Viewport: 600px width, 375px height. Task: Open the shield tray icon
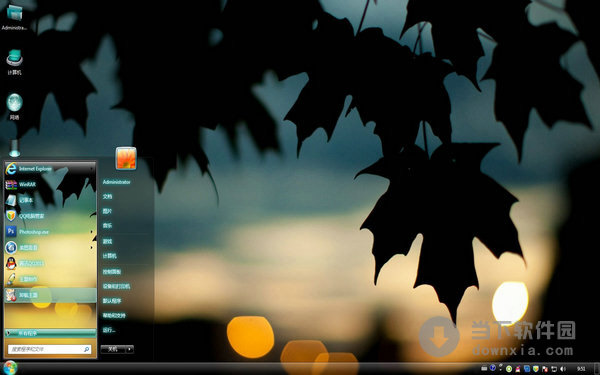536,369
